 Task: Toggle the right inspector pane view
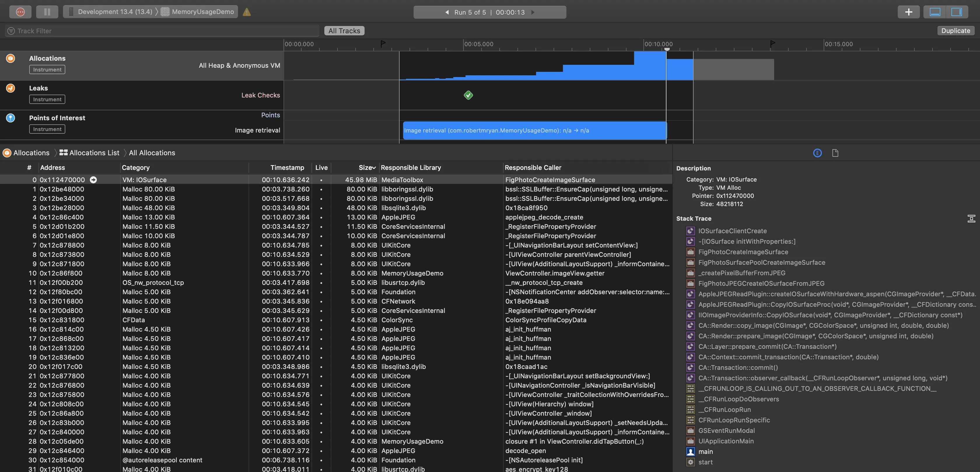tap(956, 12)
